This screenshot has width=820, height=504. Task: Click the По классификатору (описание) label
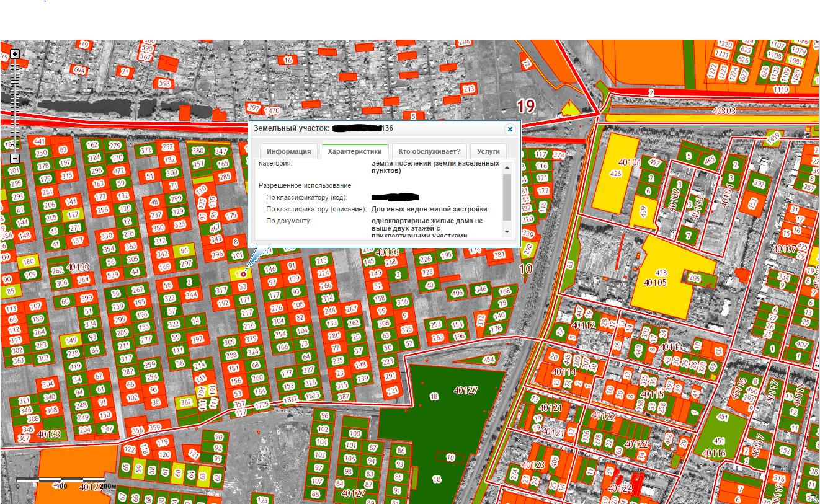pyautogui.click(x=316, y=209)
